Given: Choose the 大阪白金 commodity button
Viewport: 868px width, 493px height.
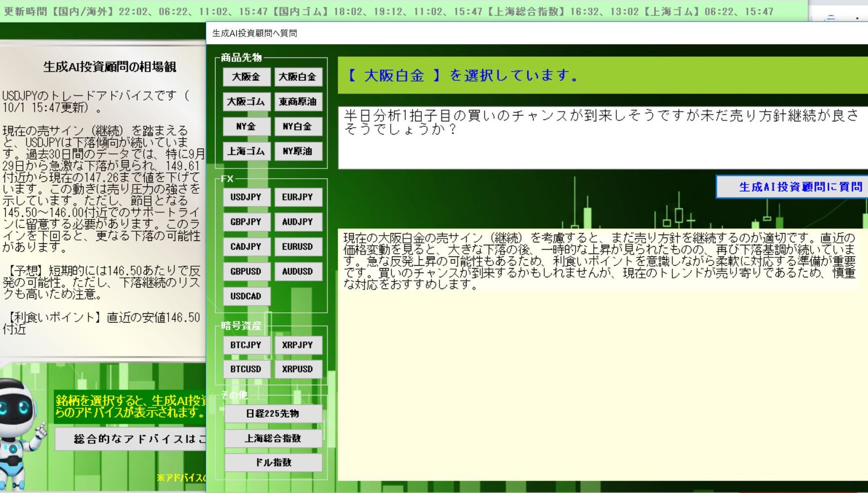Looking at the screenshot, I should 298,77.
